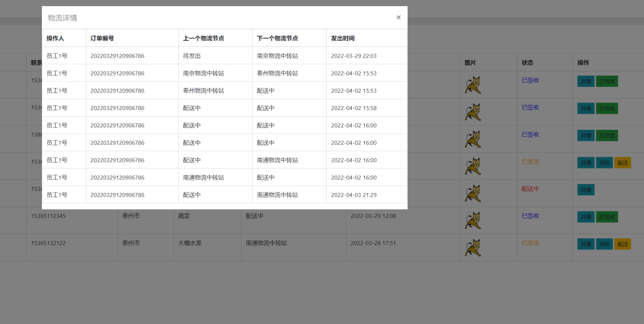The image size is (644, 324).
Task: Click 南通物流中转站 in the 大棚水果 row
Action: (x=267, y=243)
